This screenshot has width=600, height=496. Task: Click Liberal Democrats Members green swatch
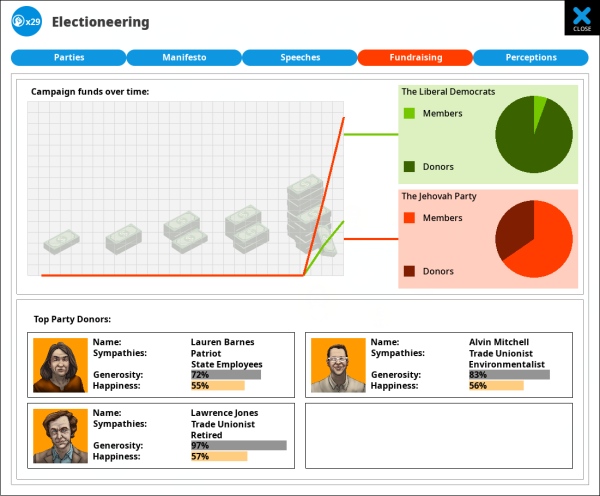click(409, 114)
